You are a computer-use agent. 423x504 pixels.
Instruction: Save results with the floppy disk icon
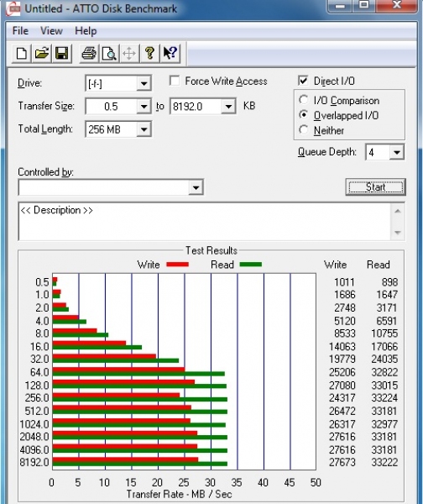61,54
